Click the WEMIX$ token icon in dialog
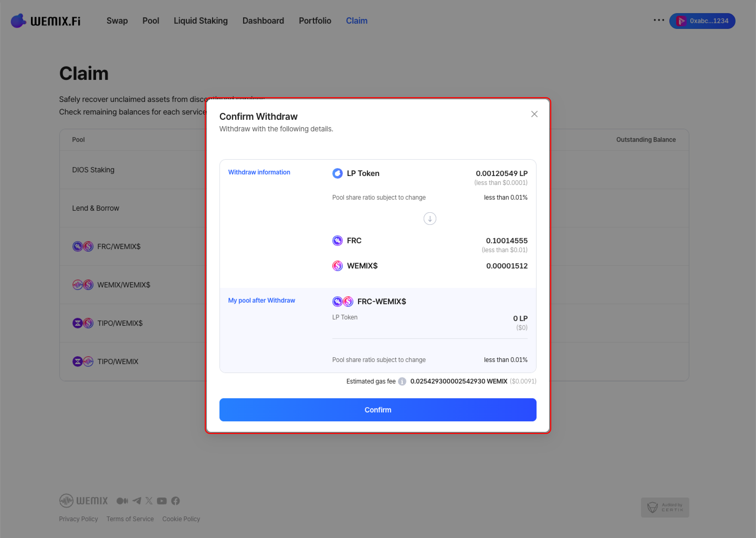Screen dimensions: 756x538 pos(337,266)
